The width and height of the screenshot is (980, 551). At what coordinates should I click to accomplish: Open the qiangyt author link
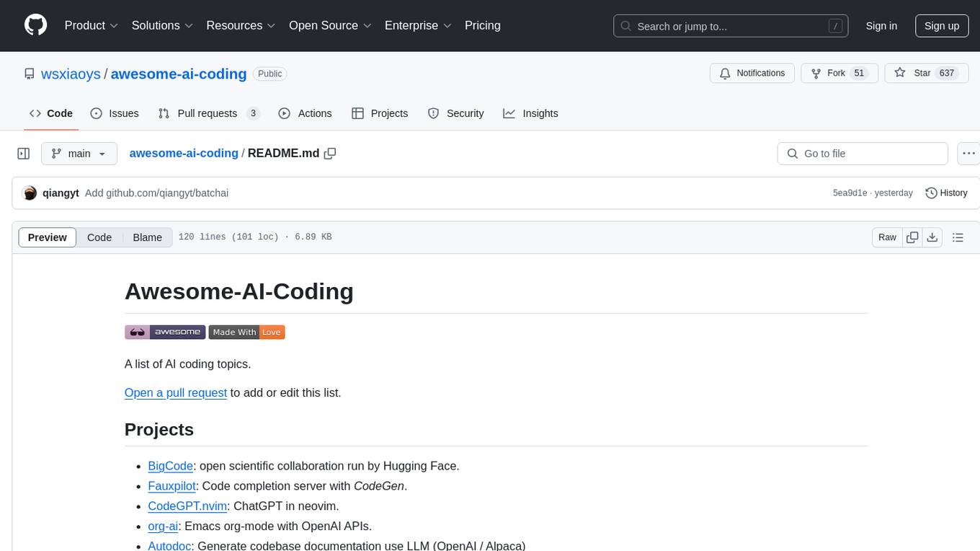[61, 193]
